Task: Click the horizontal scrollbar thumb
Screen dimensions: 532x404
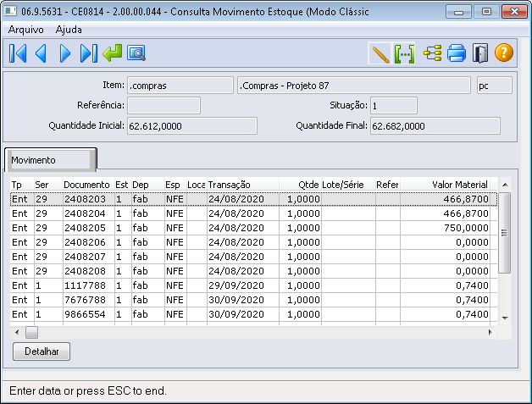Action: [x=31, y=332]
